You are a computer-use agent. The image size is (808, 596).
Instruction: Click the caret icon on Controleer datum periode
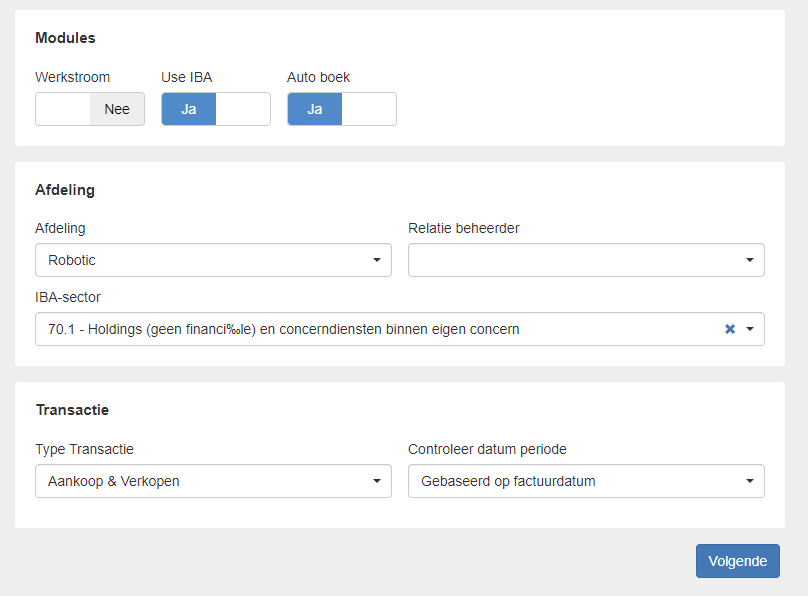click(749, 481)
